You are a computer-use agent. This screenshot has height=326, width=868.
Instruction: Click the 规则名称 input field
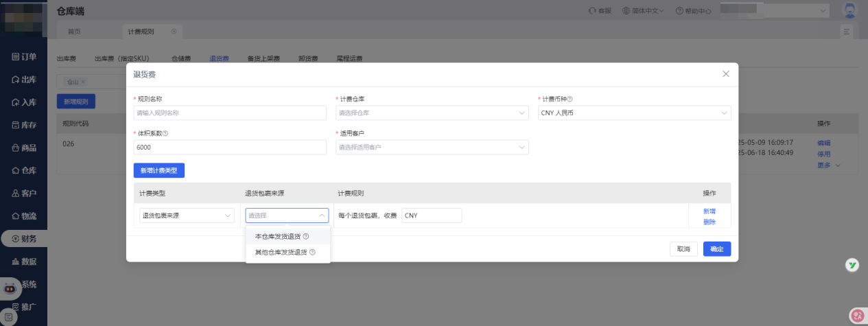(230, 113)
